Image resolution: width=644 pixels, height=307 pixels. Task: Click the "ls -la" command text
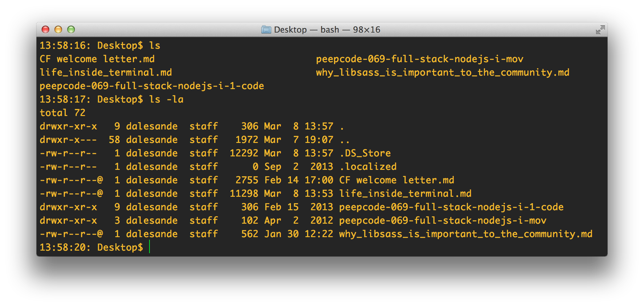pyautogui.click(x=166, y=99)
